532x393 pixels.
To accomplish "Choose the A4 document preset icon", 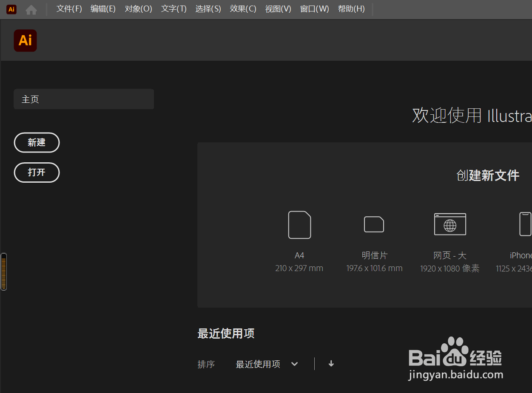I will point(299,225).
